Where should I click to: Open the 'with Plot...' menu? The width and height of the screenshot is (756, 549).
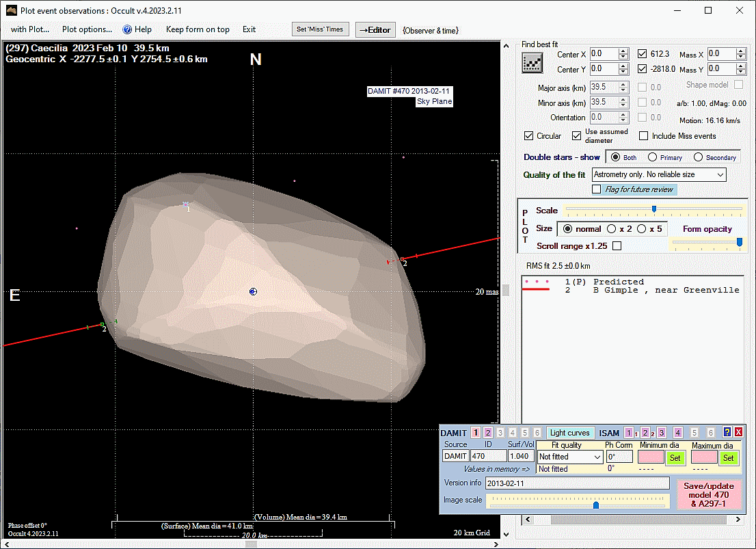pos(29,29)
